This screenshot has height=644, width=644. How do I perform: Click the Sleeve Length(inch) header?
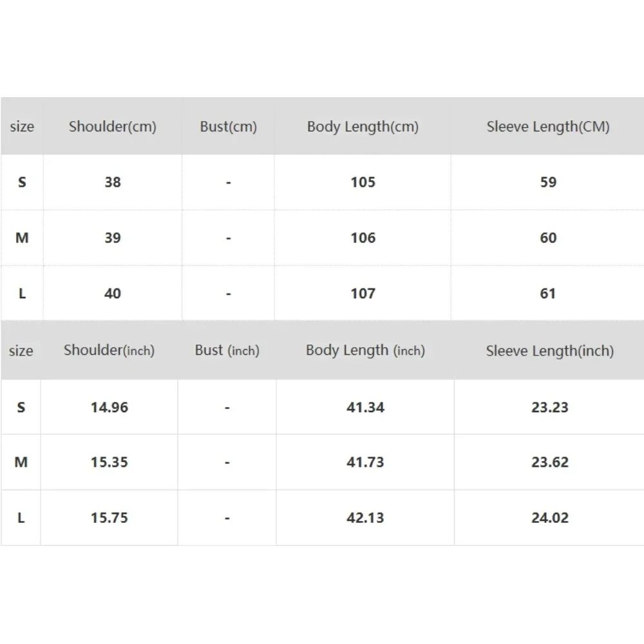(549, 350)
